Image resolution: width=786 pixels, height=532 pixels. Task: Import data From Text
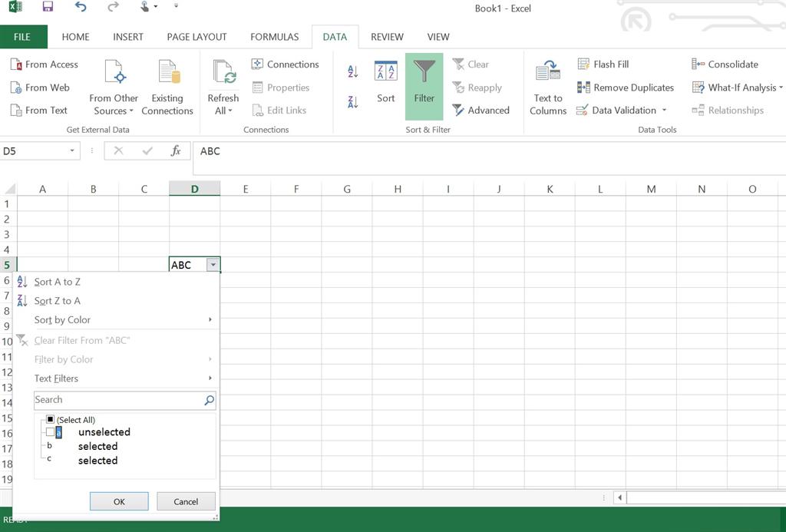39,111
